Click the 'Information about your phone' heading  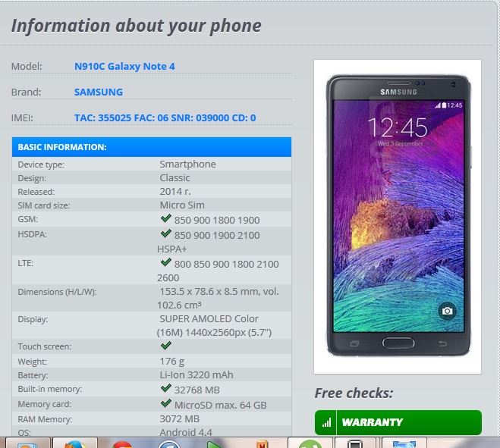click(136, 26)
